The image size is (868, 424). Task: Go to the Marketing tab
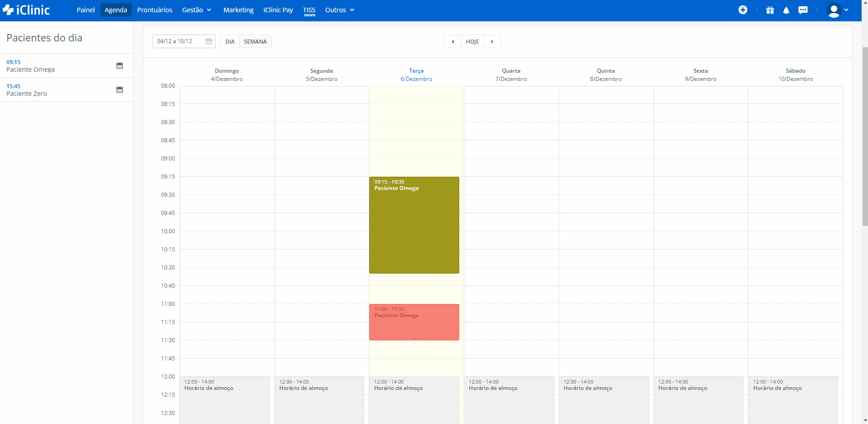(x=238, y=10)
